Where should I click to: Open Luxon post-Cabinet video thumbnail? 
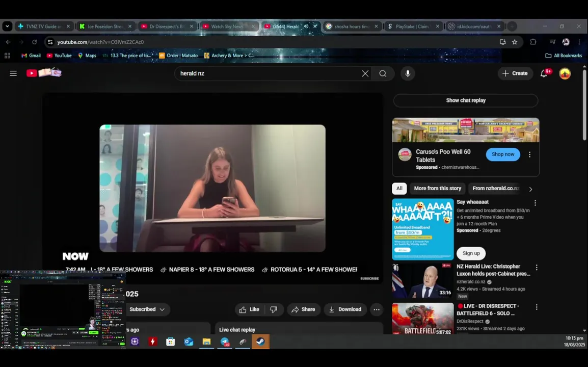[x=422, y=281]
